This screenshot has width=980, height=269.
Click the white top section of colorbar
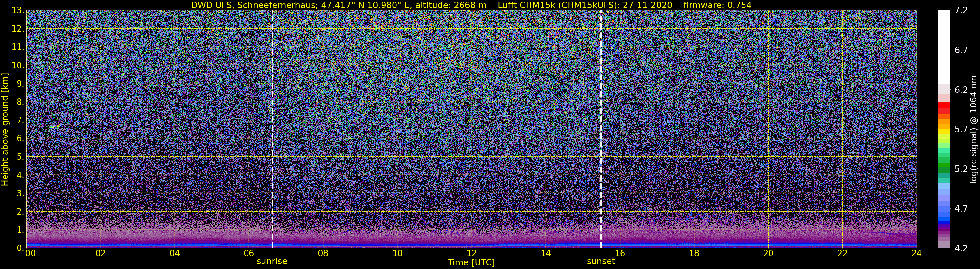click(944, 47)
